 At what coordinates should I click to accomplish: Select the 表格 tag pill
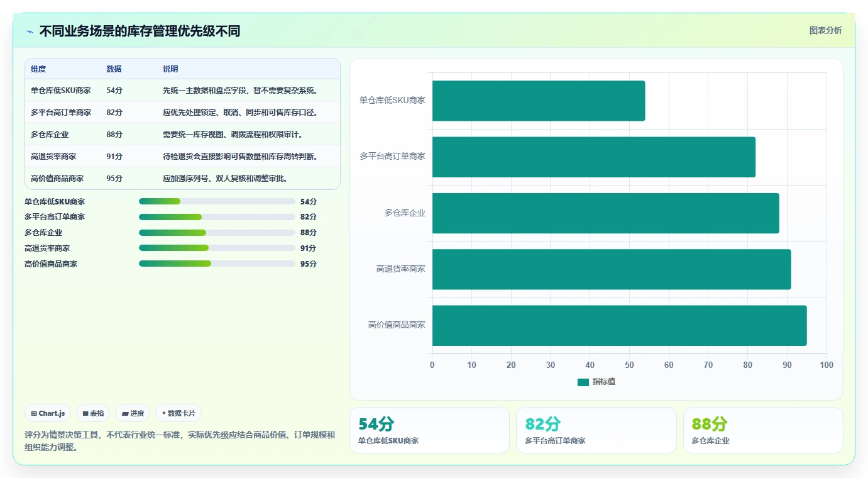coord(93,413)
